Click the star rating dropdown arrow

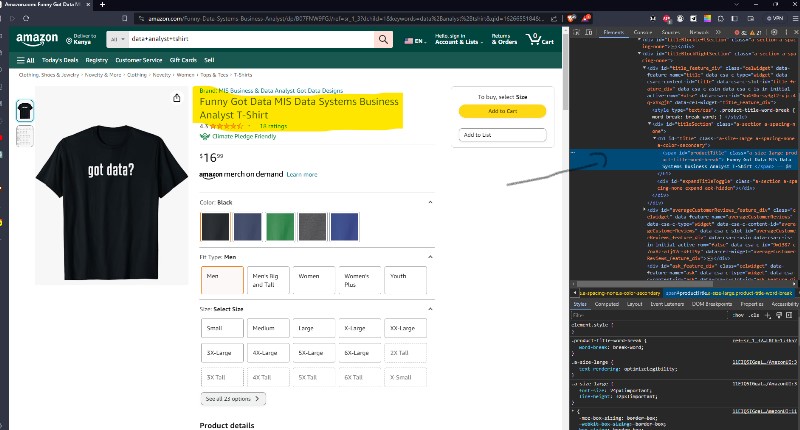tap(249, 126)
